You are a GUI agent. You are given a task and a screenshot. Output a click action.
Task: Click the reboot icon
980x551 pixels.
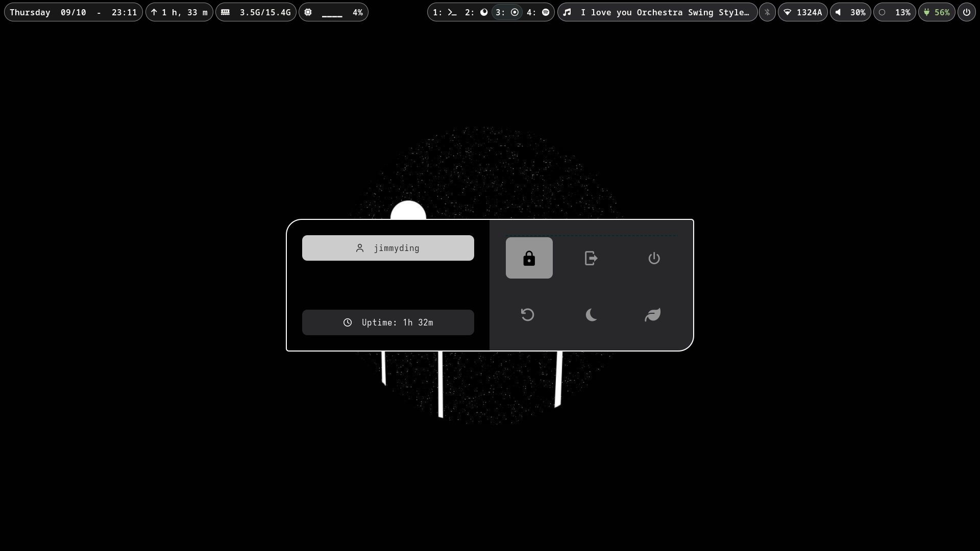coord(527,315)
